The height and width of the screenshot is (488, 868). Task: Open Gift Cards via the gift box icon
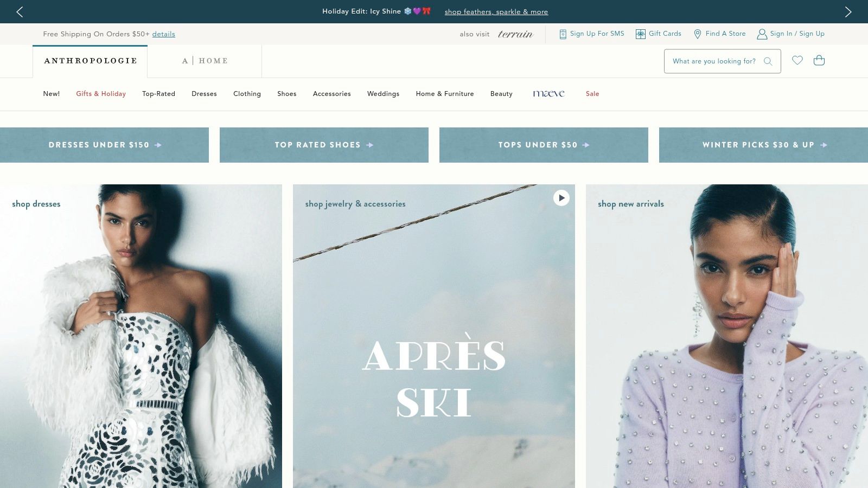pyautogui.click(x=640, y=34)
